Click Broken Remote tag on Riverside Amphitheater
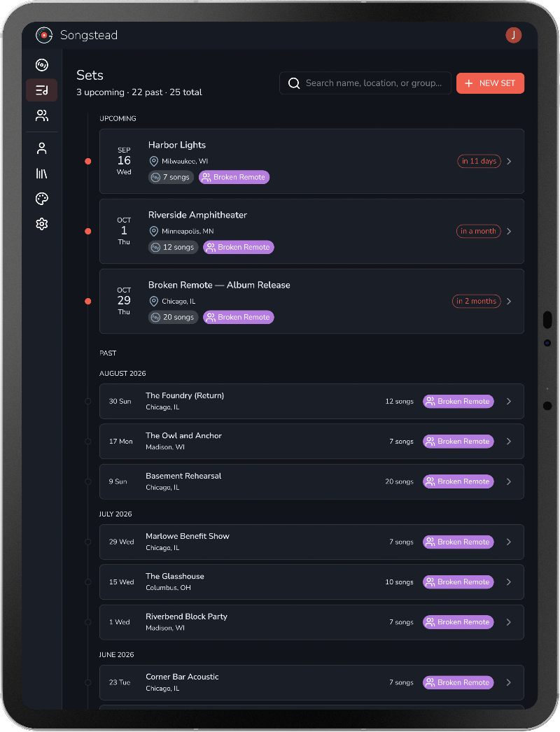The height and width of the screenshot is (732, 560). 239,247
